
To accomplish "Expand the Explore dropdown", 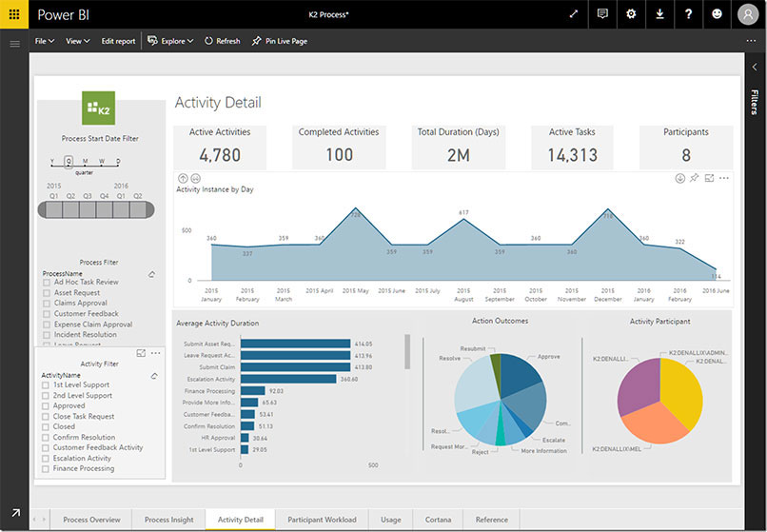I will click(170, 41).
